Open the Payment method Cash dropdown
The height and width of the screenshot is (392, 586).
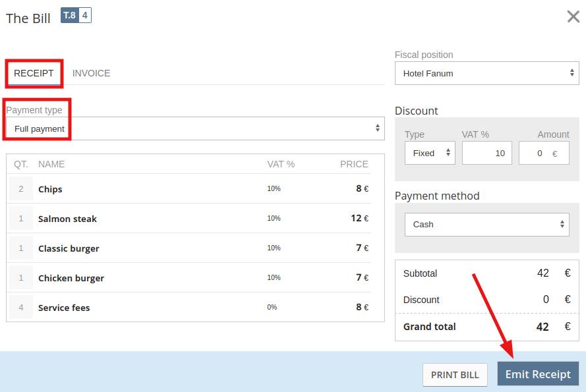click(x=486, y=224)
